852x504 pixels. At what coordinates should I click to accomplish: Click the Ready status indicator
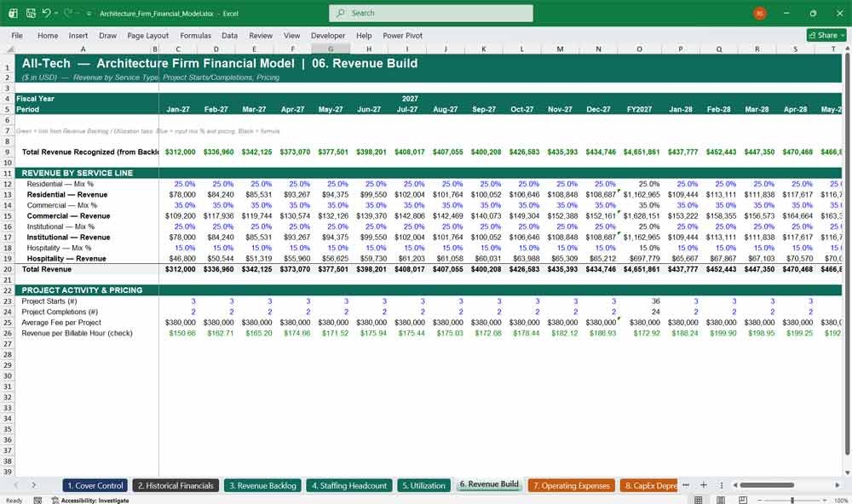pyautogui.click(x=14, y=501)
